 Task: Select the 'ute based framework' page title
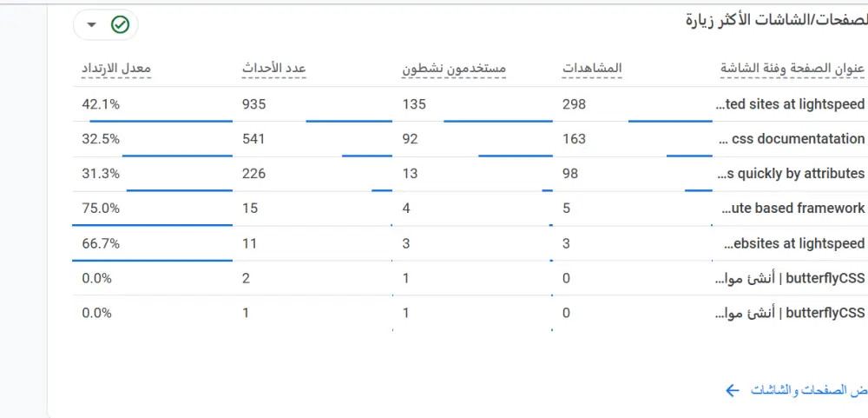tap(793, 209)
